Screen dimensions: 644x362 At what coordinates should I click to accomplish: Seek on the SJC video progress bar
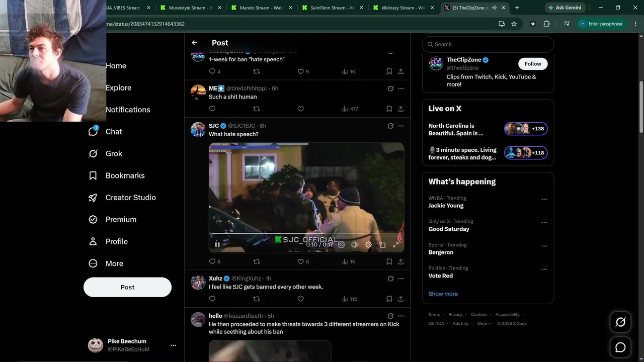(x=306, y=234)
